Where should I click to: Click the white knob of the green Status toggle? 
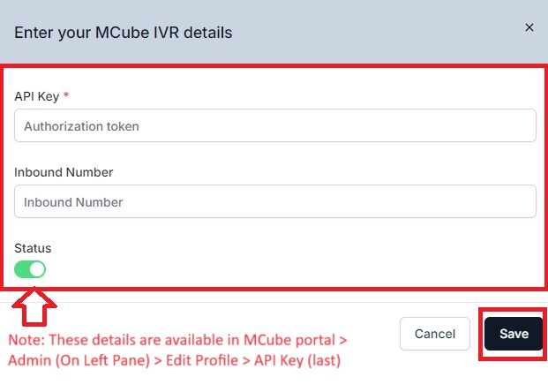pos(37,269)
